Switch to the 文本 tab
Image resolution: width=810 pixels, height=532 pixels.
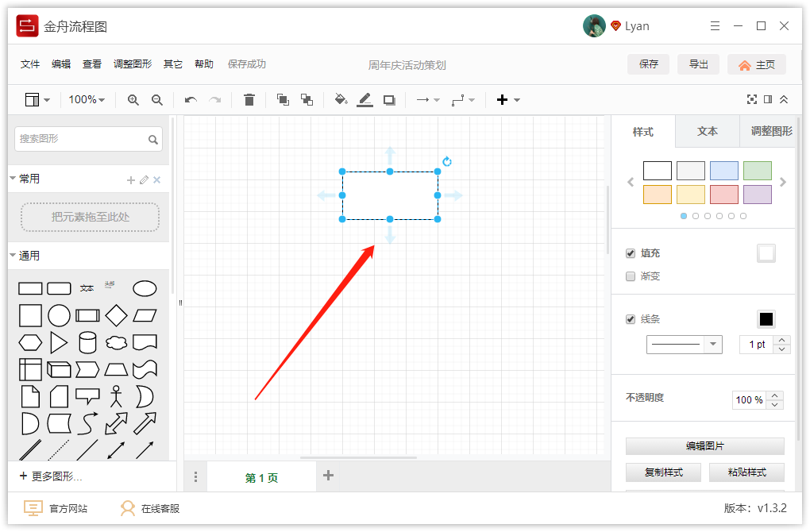tap(706, 132)
